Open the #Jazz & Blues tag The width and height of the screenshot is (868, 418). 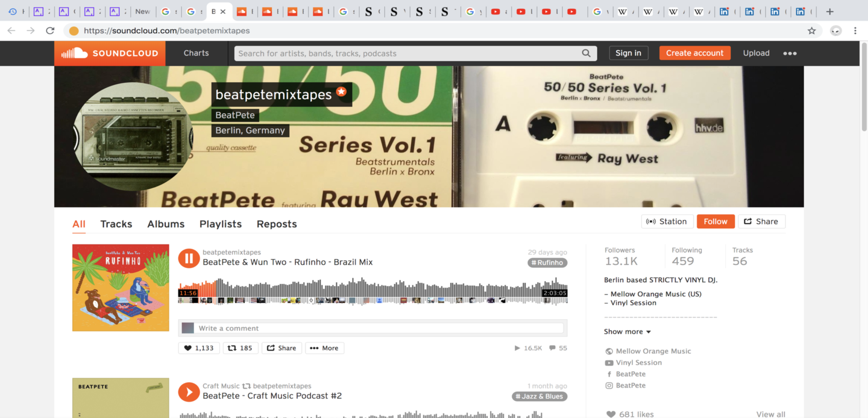click(540, 396)
